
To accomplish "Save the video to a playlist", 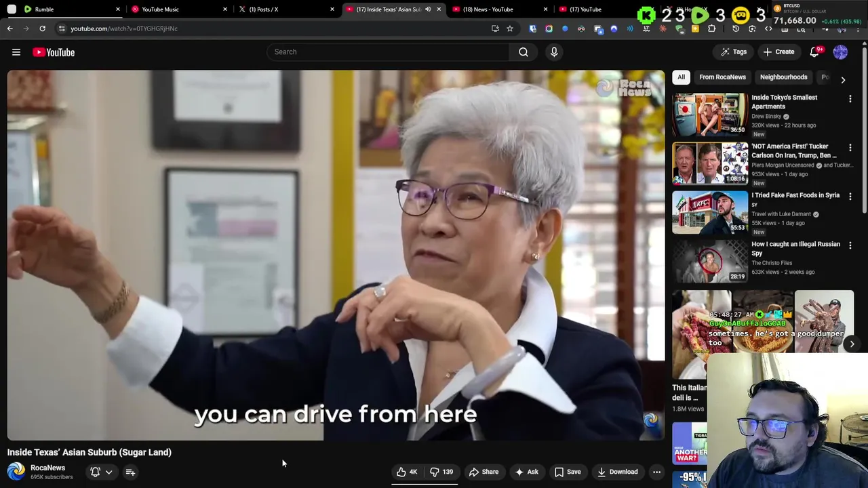I will click(568, 472).
